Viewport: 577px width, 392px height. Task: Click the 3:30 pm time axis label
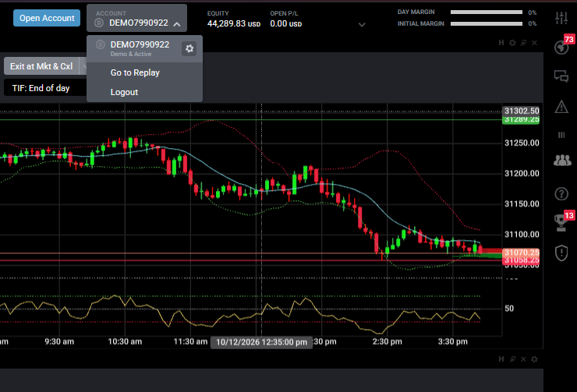click(452, 341)
